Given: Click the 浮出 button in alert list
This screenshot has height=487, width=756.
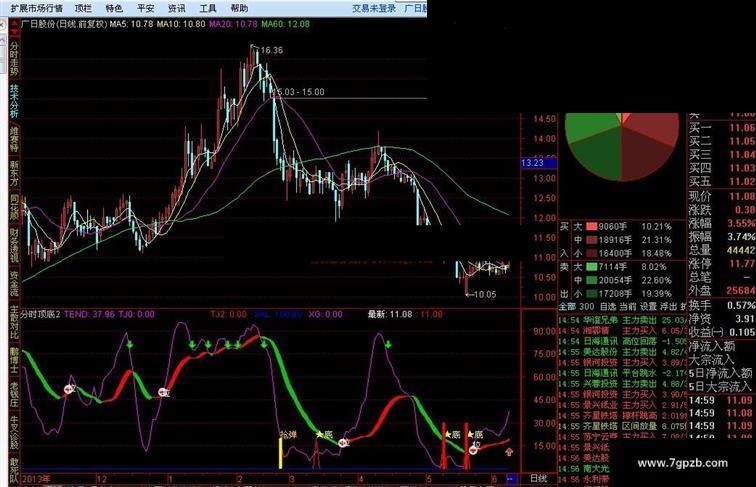Looking at the screenshot, I should click(669, 306).
